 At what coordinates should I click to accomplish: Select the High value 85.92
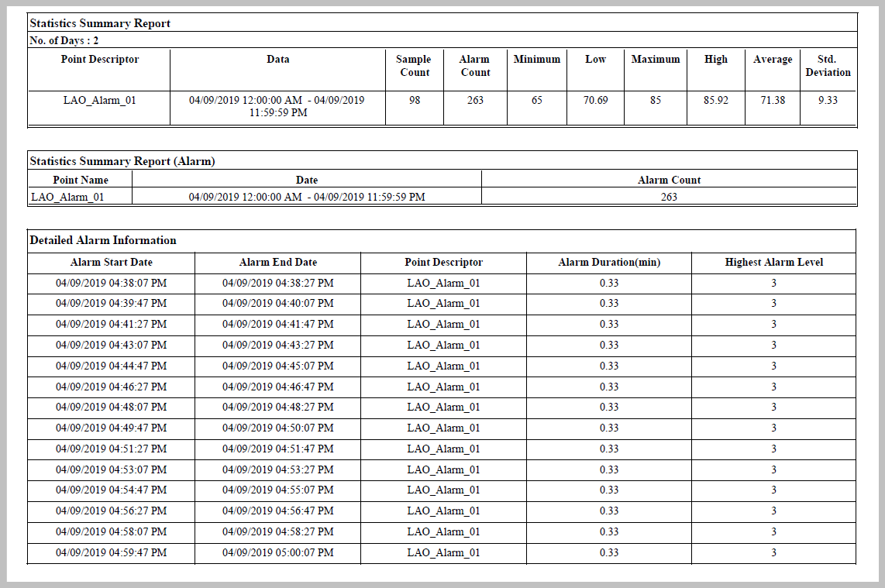[x=715, y=100]
